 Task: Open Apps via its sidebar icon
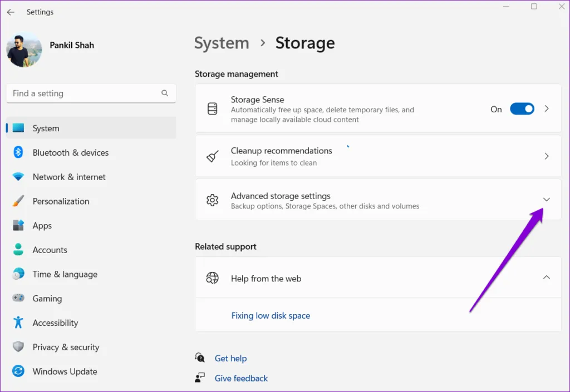18,225
